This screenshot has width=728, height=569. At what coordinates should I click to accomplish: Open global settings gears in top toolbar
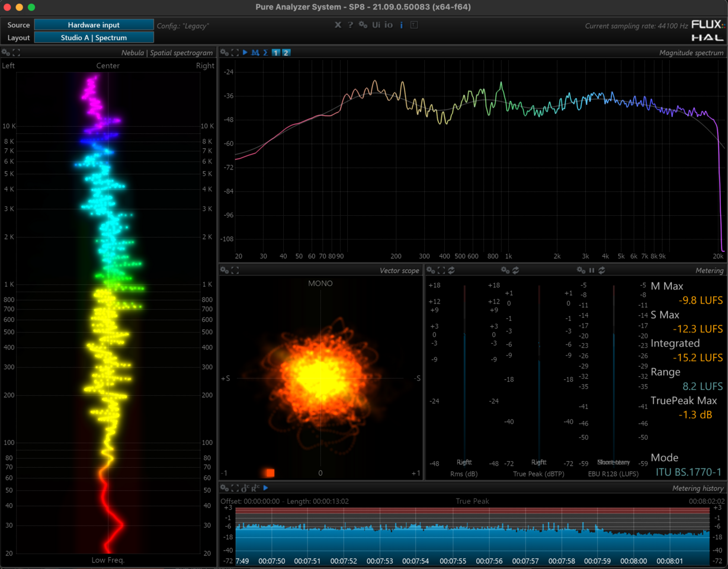coord(363,25)
